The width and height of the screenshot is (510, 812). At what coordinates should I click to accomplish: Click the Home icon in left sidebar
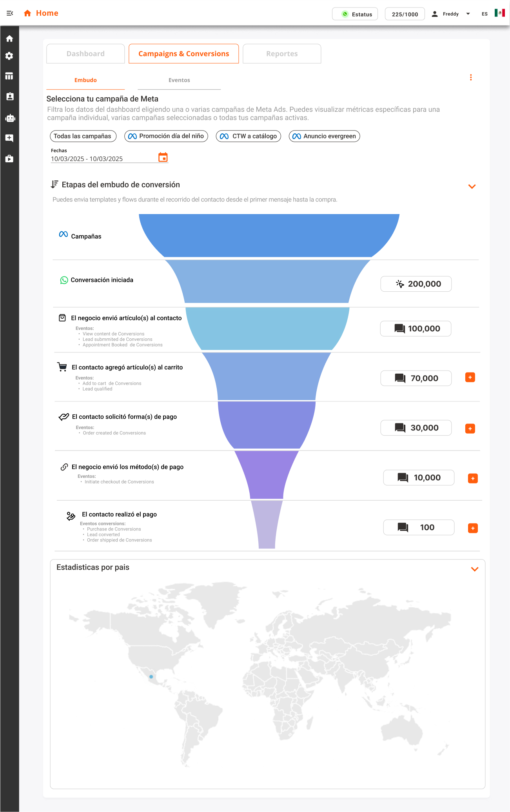point(9,38)
